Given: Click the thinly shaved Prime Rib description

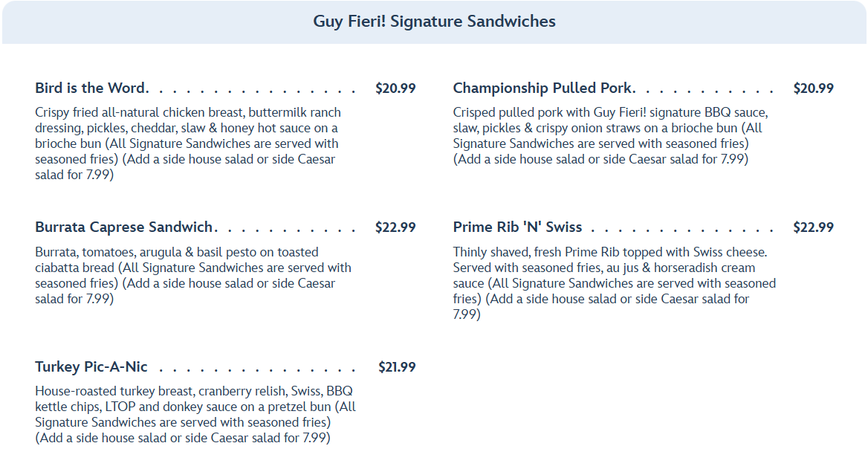Looking at the screenshot, I should pos(613,282).
